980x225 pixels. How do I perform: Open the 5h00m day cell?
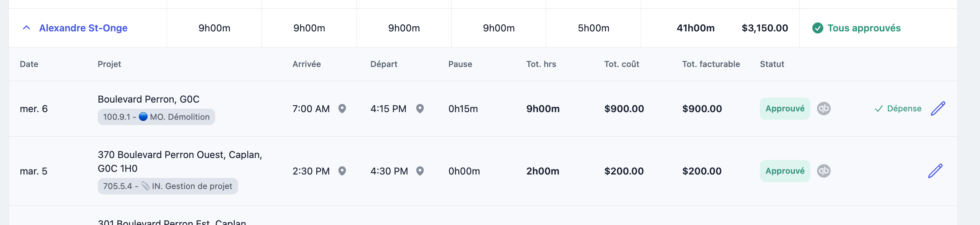pos(594,28)
